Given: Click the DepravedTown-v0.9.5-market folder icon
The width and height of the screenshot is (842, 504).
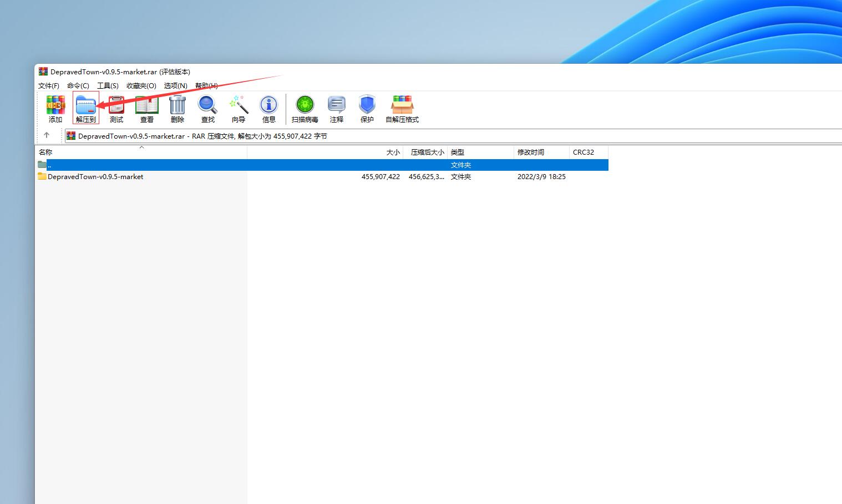Looking at the screenshot, I should tap(42, 176).
